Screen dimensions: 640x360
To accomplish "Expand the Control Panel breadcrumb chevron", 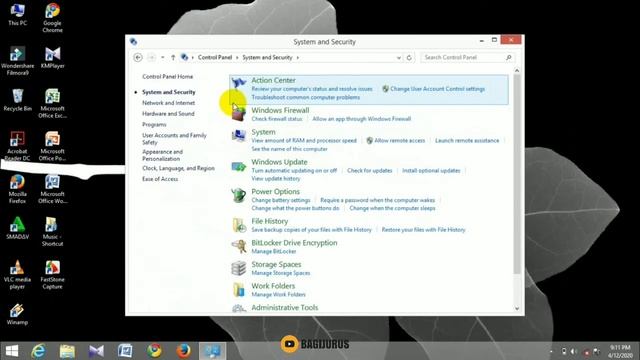I will 237,58.
